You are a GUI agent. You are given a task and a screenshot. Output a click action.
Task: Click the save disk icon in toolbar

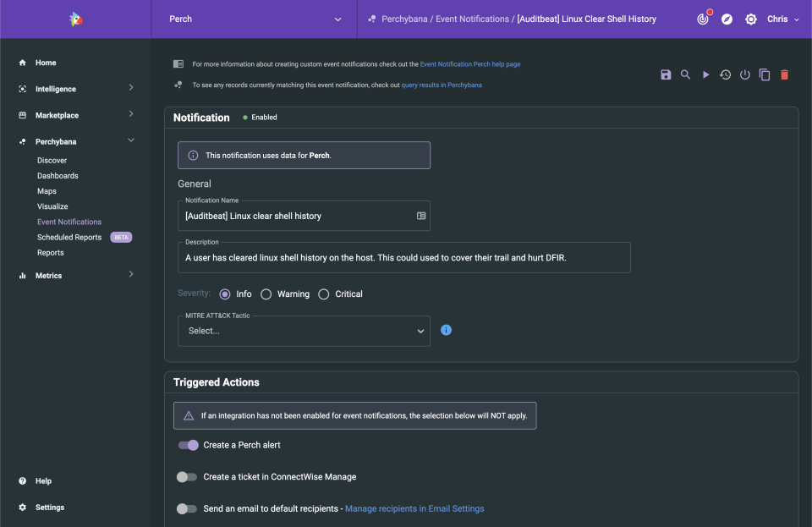(666, 74)
